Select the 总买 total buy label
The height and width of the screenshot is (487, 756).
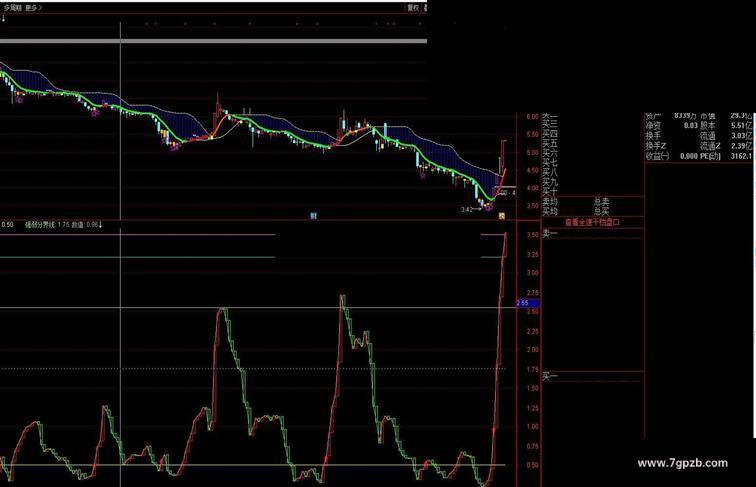coord(601,211)
